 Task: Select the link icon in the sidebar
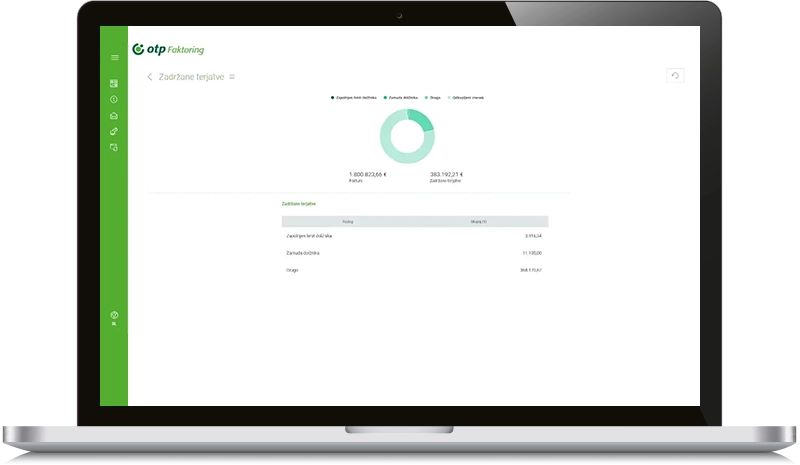point(114,131)
